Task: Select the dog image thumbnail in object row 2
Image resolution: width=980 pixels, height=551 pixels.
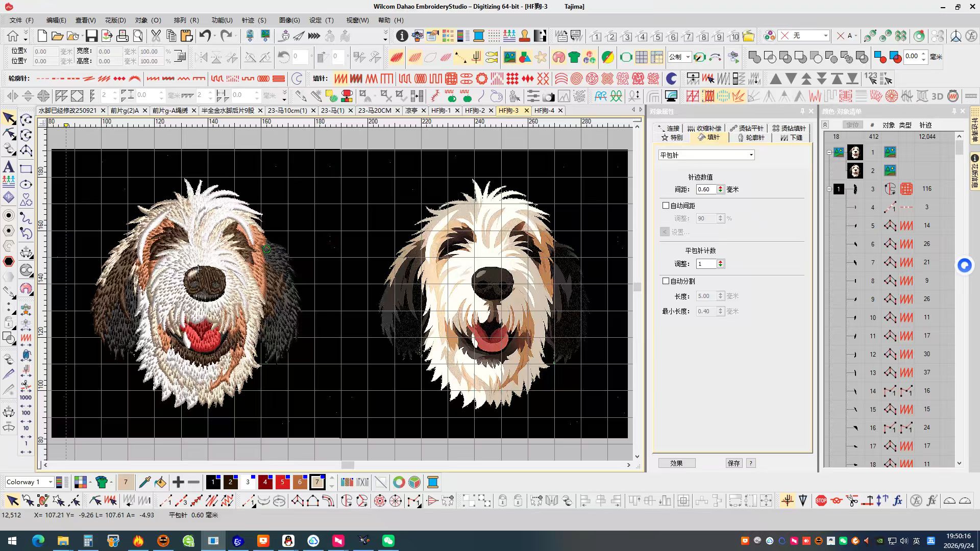Action: [x=855, y=170]
